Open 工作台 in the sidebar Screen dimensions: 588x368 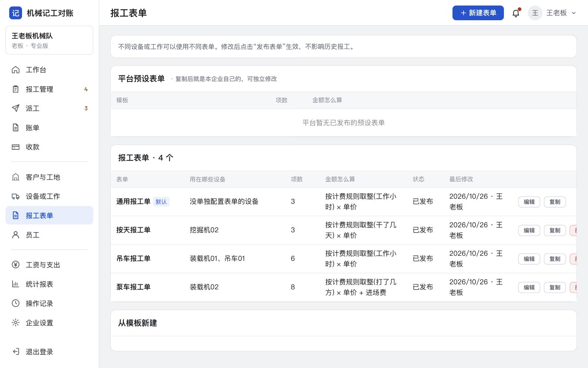(x=49, y=70)
